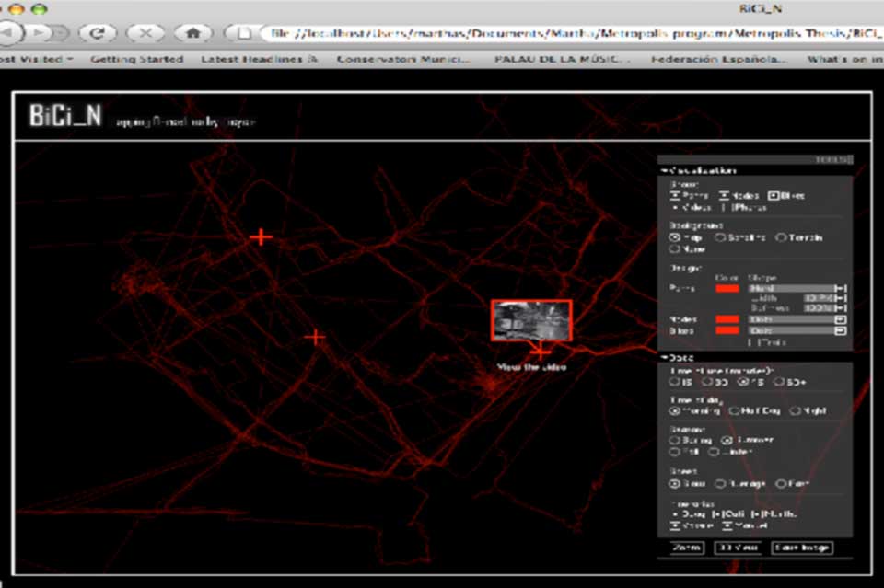Adjust the Paths width value stepper
884x588 pixels.
pos(841,298)
